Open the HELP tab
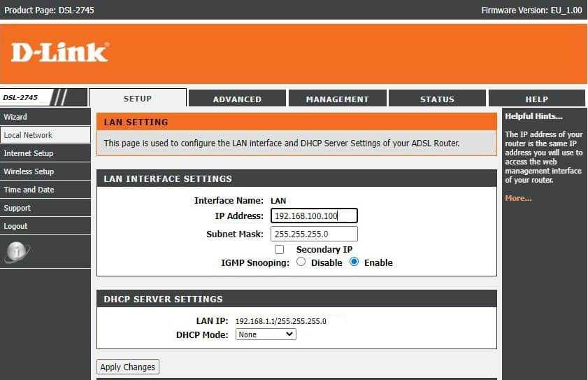Screen dimensions: 588x380 537,99
